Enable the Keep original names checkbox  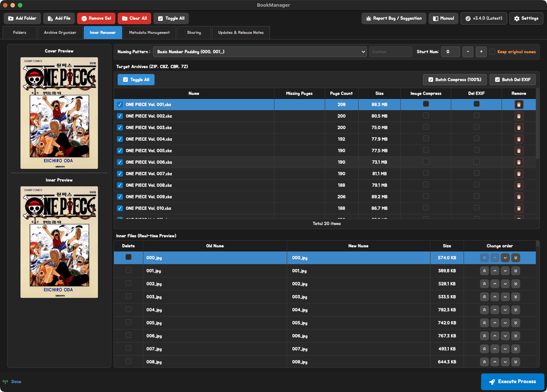pos(492,52)
